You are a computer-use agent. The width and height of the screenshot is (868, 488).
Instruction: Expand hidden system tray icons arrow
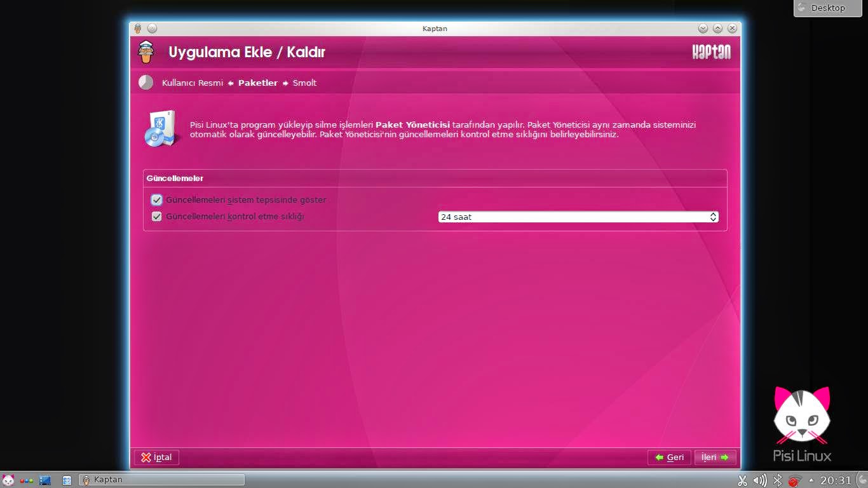coord(811,480)
